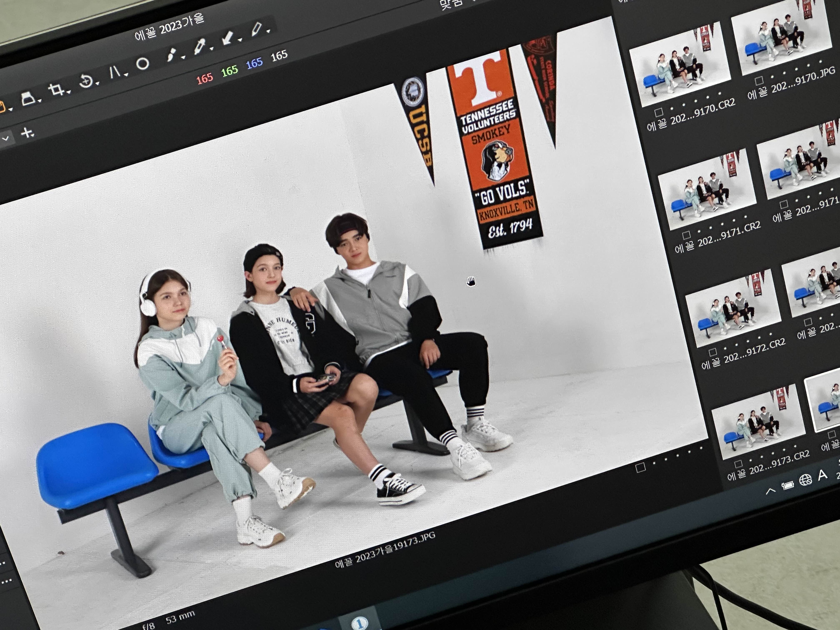Open the Windows system tray overflow arrow

(x=770, y=491)
